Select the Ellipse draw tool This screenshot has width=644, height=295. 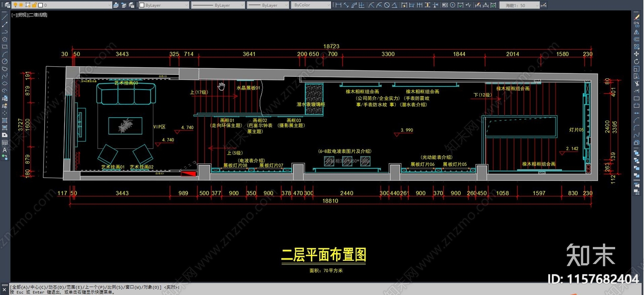[5, 84]
